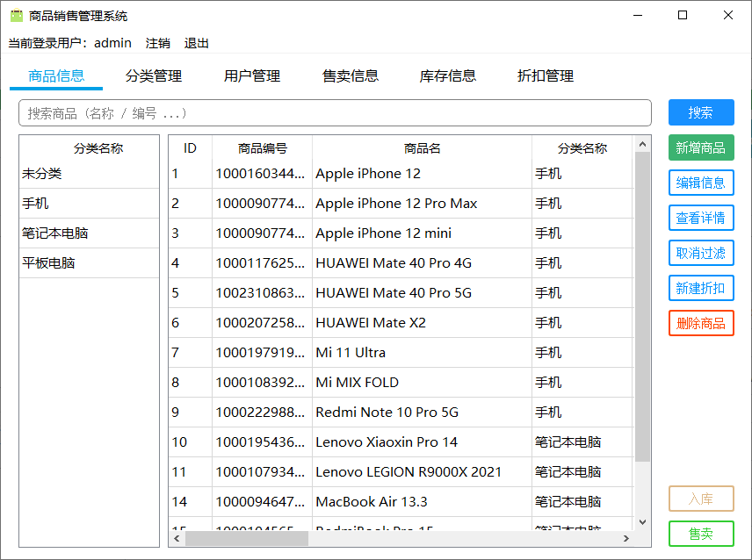Click the 商品编号 column header

[x=263, y=148]
